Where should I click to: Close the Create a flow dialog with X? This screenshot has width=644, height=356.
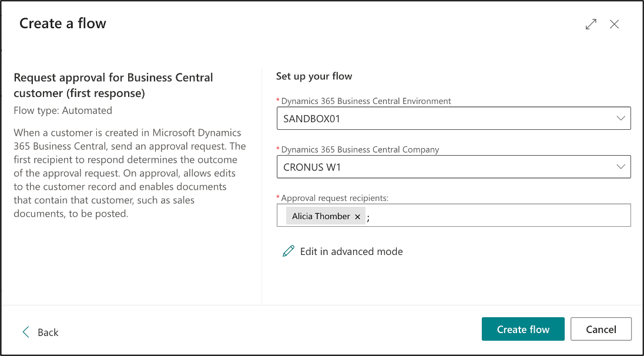tap(615, 24)
